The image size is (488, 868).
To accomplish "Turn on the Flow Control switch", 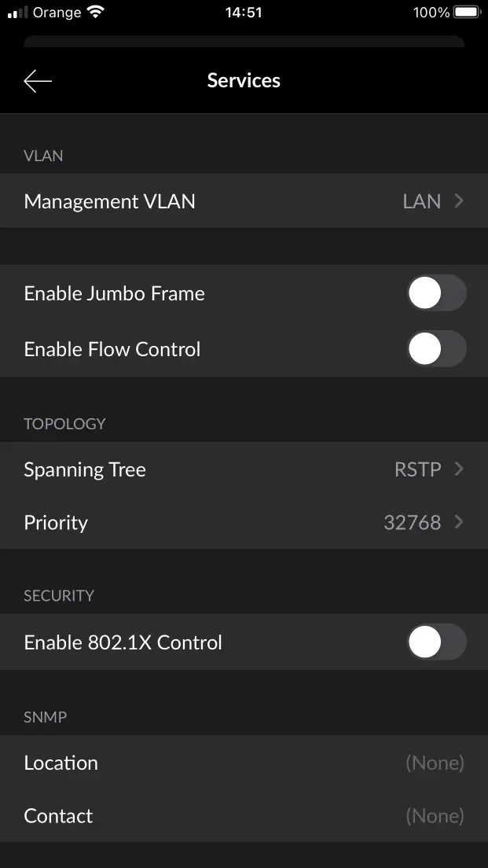I will click(436, 349).
